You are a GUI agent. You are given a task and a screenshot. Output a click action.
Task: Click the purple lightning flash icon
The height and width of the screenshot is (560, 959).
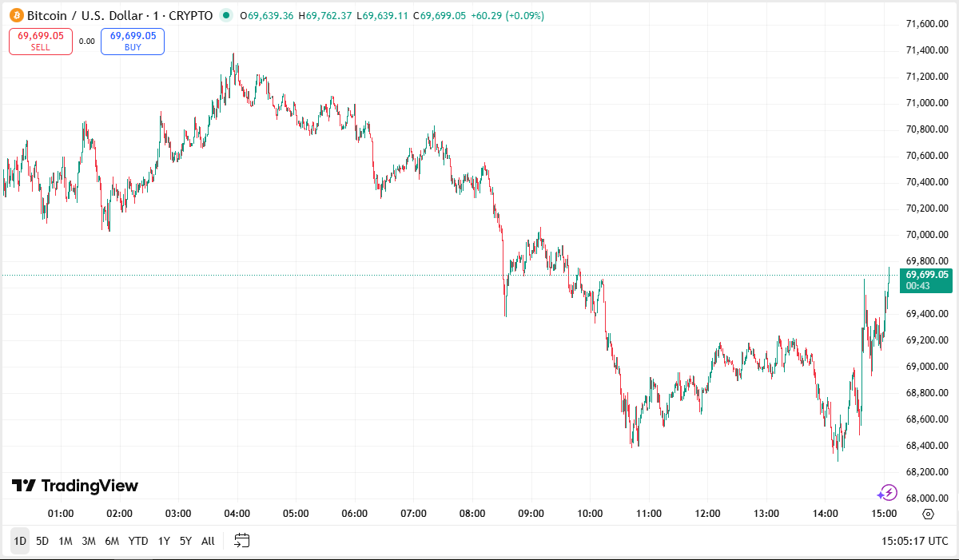[887, 493]
